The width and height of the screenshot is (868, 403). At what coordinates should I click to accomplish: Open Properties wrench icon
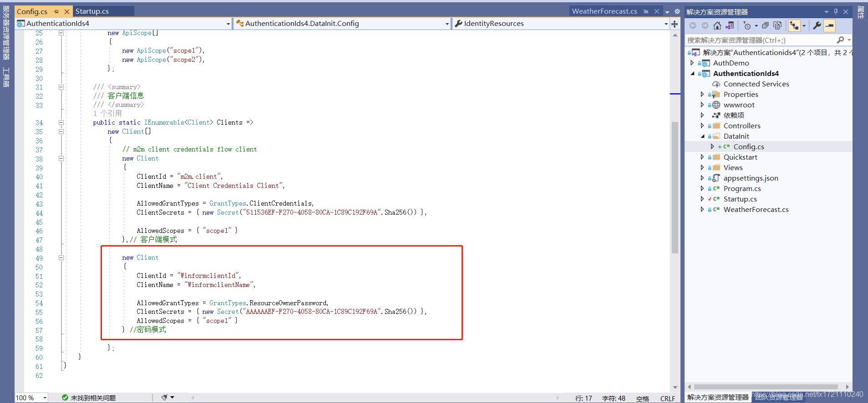tap(817, 26)
